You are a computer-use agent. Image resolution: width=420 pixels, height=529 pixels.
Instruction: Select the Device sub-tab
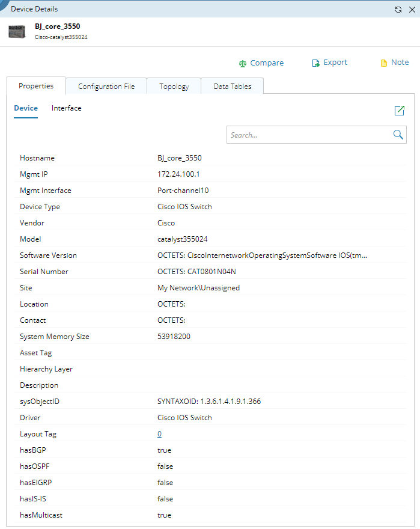(26, 108)
